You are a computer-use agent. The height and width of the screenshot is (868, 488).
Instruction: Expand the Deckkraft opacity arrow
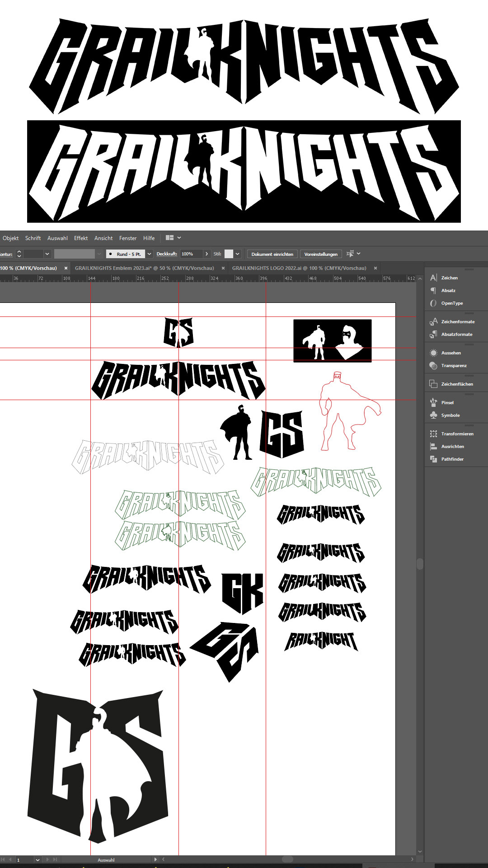(x=206, y=254)
